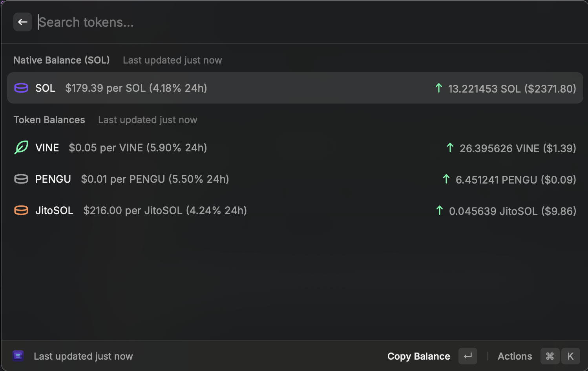This screenshot has width=588, height=371.
Task: Click green up arrow beside VINE balance
Action: click(x=450, y=147)
